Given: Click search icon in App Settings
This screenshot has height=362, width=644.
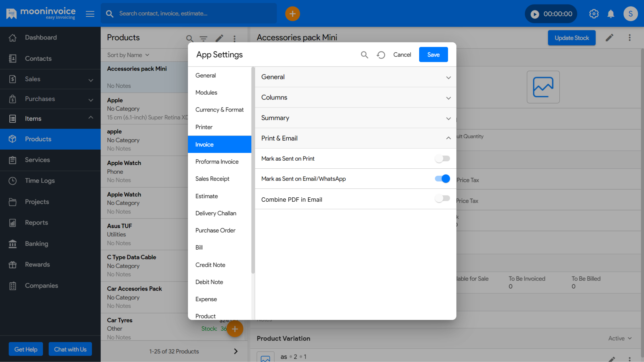Looking at the screenshot, I should click(364, 55).
